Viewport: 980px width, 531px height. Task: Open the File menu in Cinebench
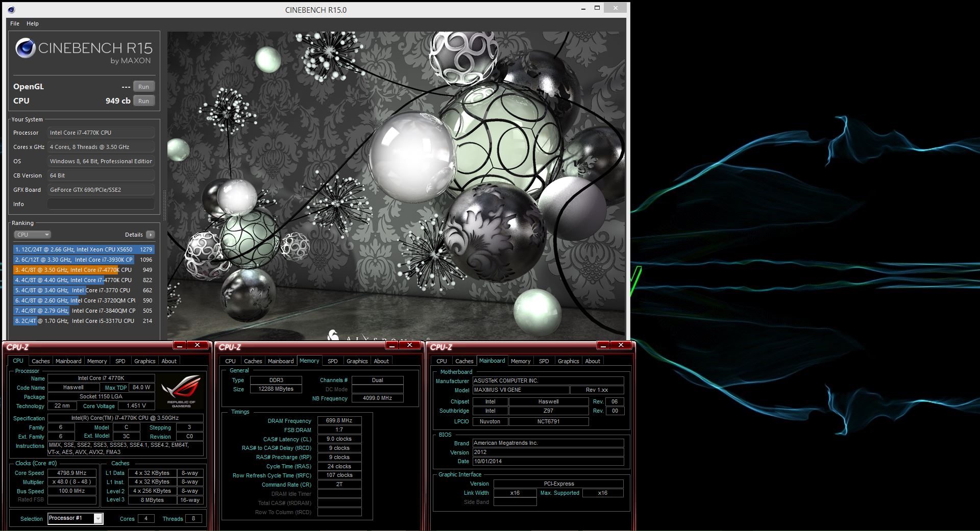15,23
